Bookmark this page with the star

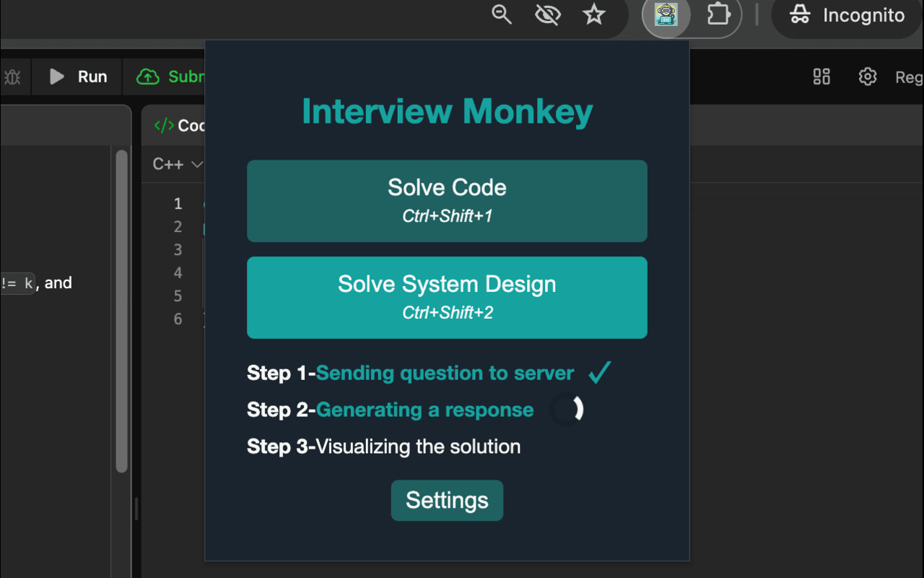[x=593, y=15]
